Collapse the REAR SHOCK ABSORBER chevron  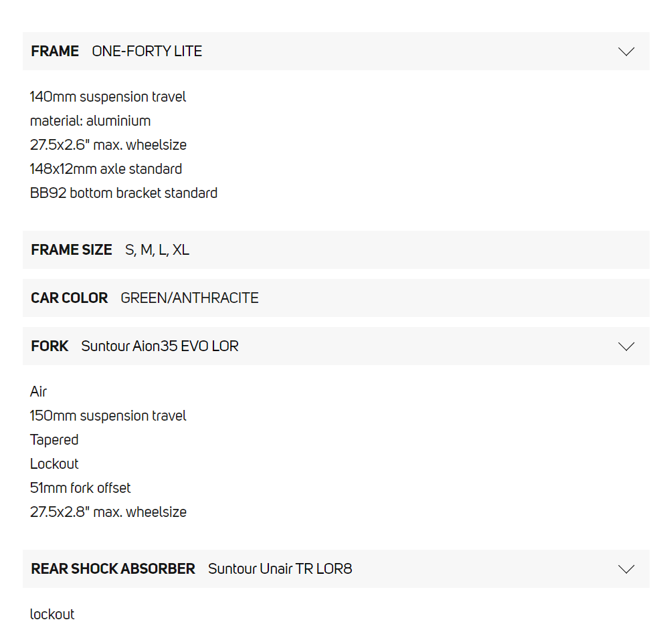[626, 569]
